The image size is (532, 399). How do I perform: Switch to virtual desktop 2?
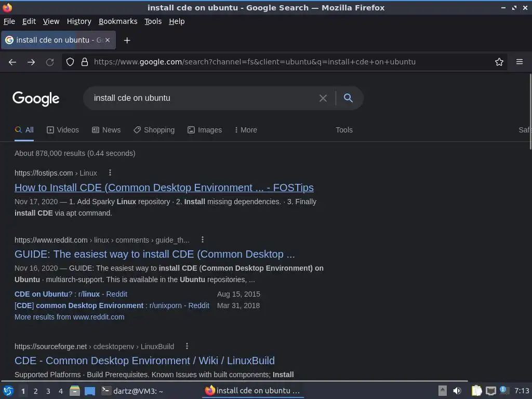pos(36,391)
